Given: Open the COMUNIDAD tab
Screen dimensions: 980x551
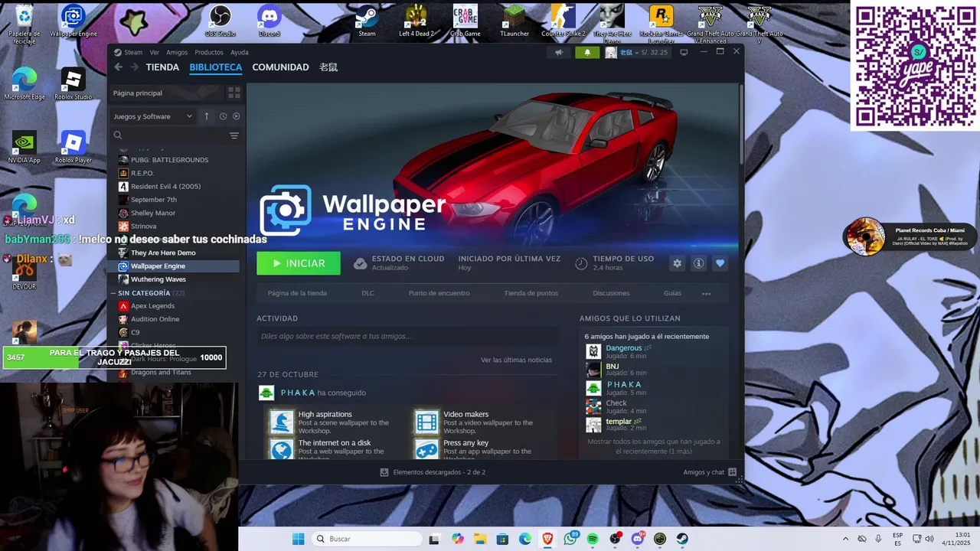Looking at the screenshot, I should 280,67.
